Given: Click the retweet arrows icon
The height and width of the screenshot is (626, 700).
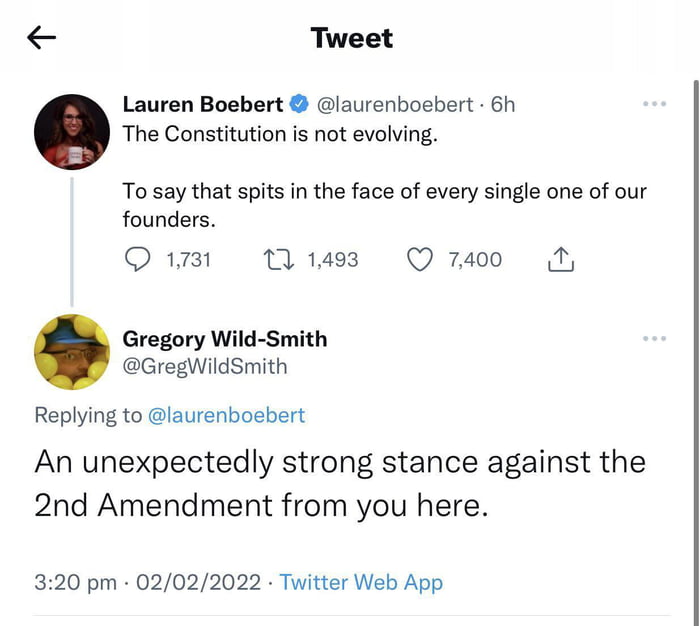Looking at the screenshot, I should tap(278, 260).
